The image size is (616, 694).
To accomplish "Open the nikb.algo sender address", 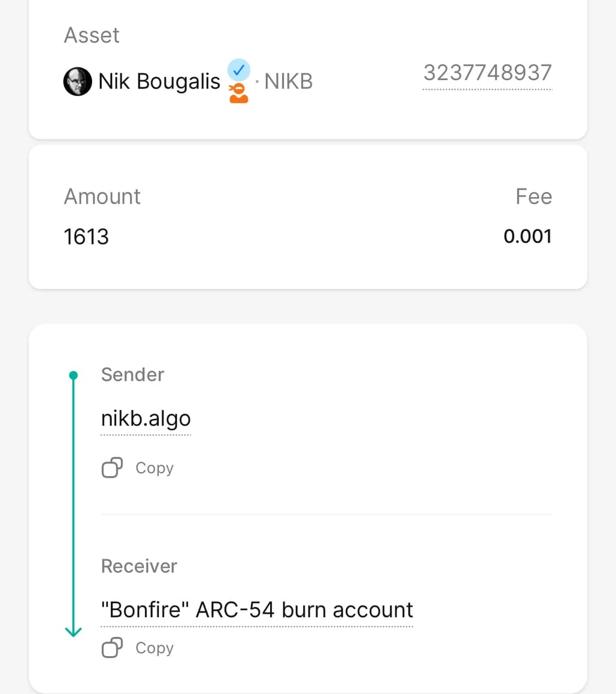I will pos(146,418).
